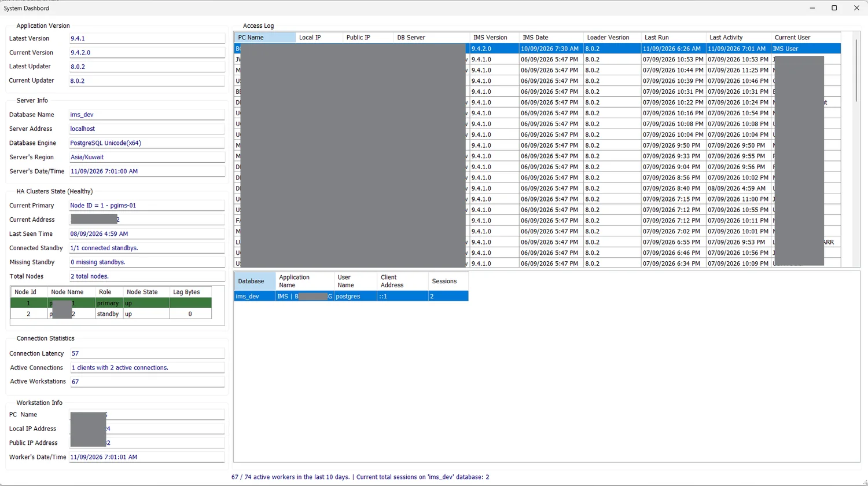The image size is (868, 486).
Task: Click the Current User column header
Action: point(806,38)
